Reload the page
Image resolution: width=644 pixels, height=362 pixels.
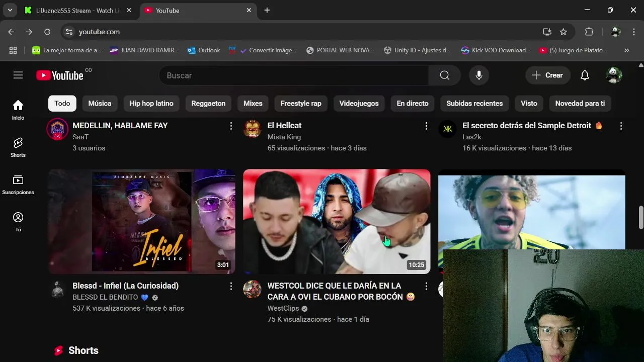pyautogui.click(x=47, y=32)
